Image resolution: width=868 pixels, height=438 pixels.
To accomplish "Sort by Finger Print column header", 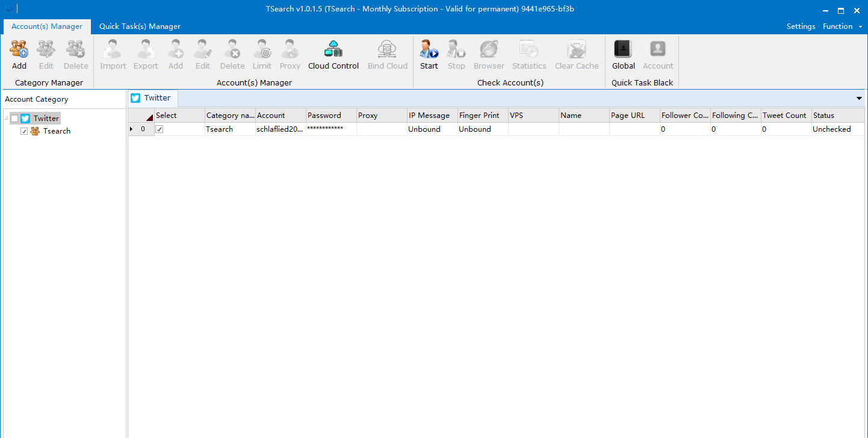I will click(483, 116).
